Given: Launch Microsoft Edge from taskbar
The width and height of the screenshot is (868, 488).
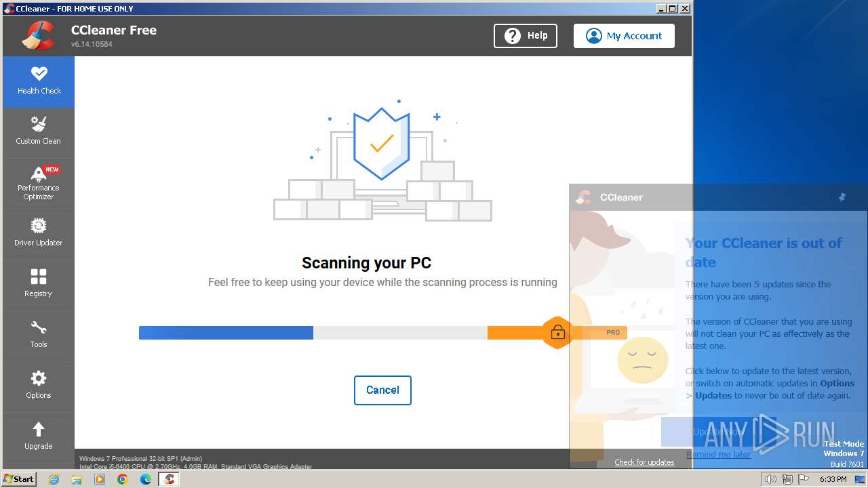Looking at the screenshot, I should (x=146, y=479).
